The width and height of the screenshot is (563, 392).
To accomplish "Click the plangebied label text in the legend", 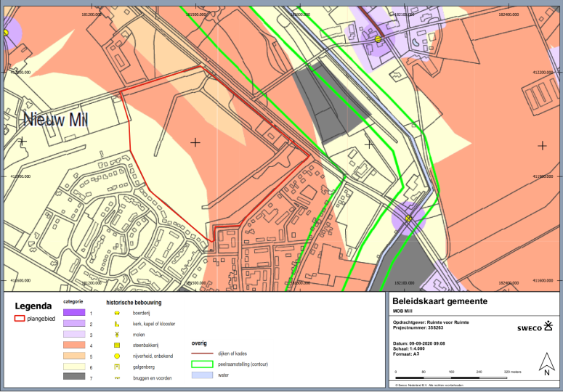I will click(x=41, y=319).
